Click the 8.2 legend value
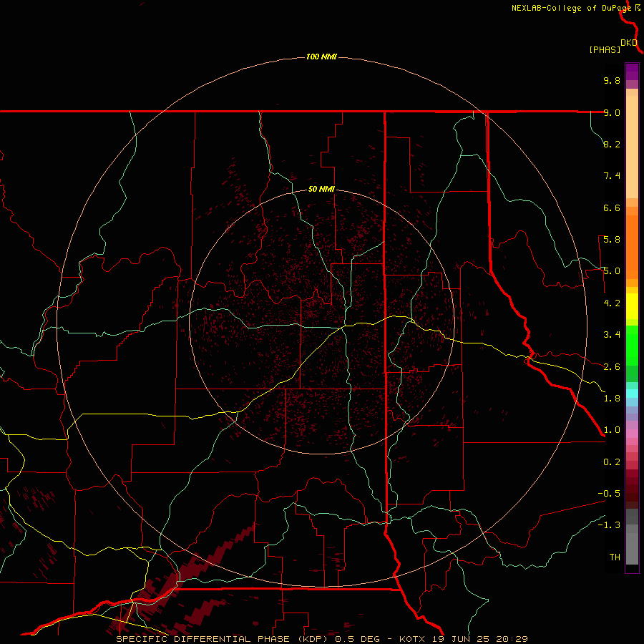The image size is (644, 644). (612, 144)
